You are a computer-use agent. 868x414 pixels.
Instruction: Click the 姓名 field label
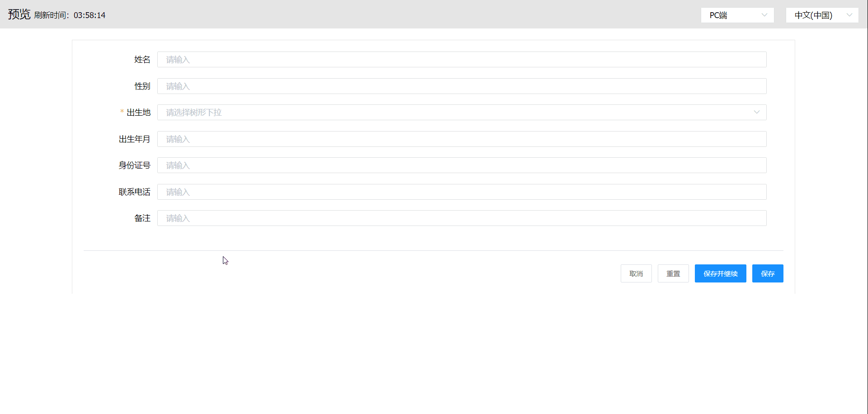142,60
